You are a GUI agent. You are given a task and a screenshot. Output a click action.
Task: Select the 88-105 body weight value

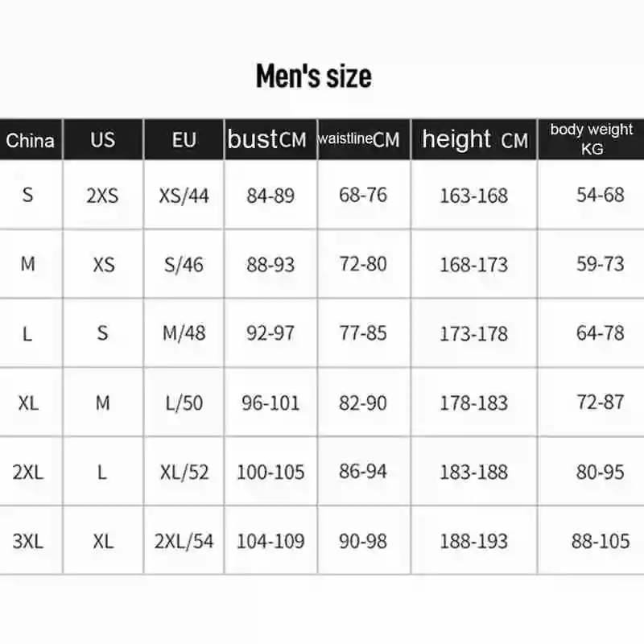601,541
